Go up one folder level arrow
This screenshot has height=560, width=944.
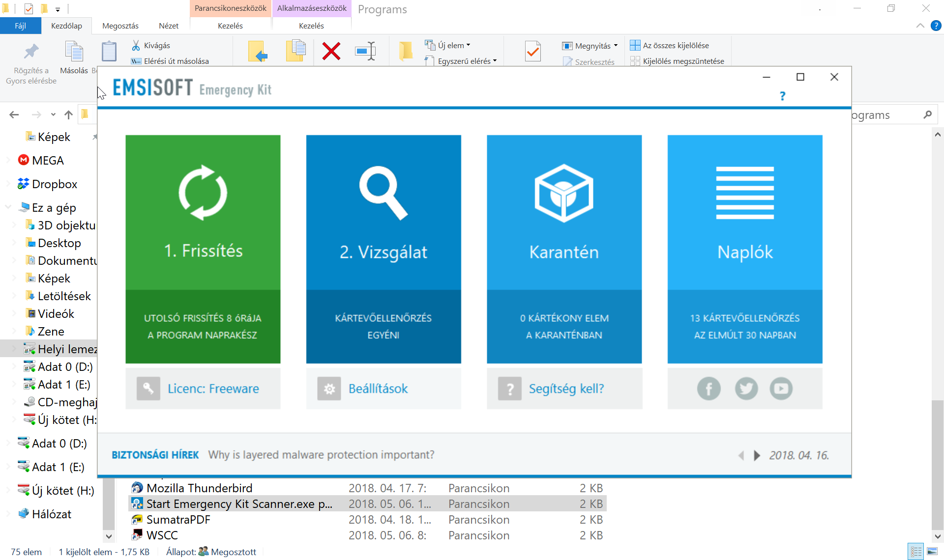pos(68,115)
